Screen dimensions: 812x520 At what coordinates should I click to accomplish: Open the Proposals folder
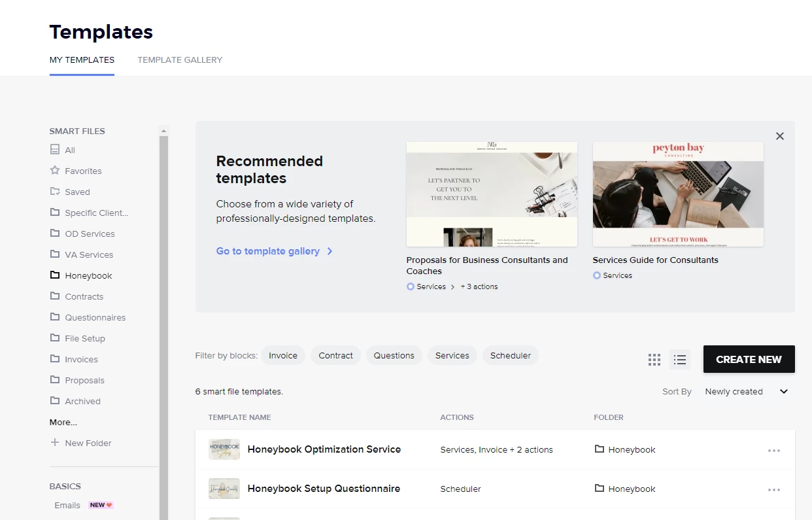pos(84,380)
